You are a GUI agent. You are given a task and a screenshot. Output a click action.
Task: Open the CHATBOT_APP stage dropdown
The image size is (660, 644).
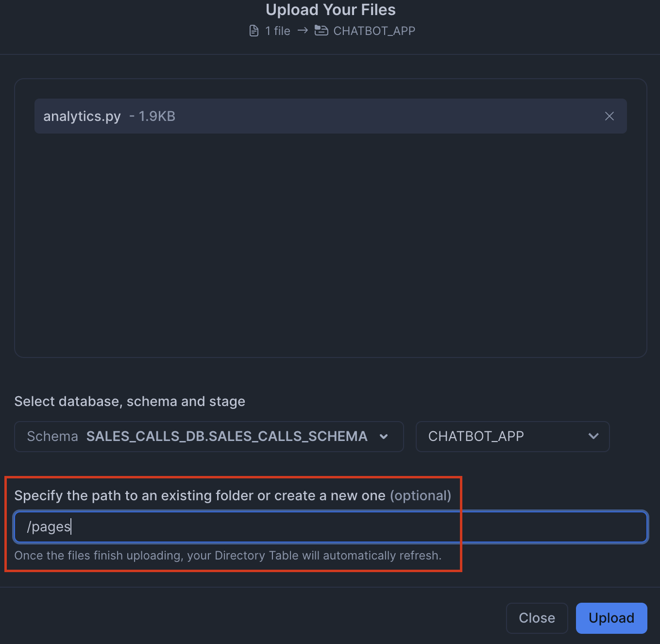point(512,436)
